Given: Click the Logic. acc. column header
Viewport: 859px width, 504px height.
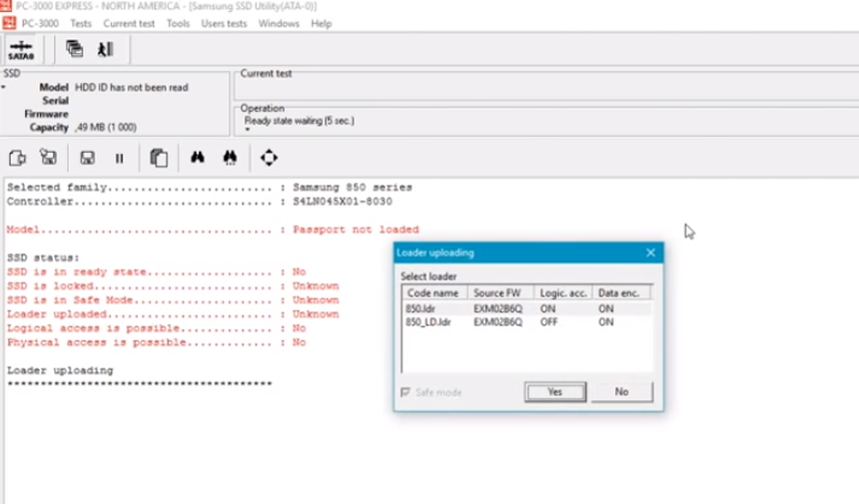Looking at the screenshot, I should coord(563,292).
